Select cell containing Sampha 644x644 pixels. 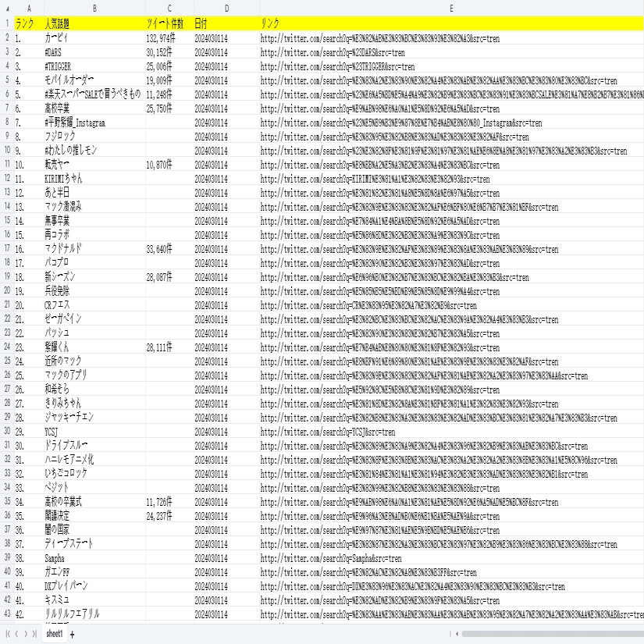[x=94, y=558]
